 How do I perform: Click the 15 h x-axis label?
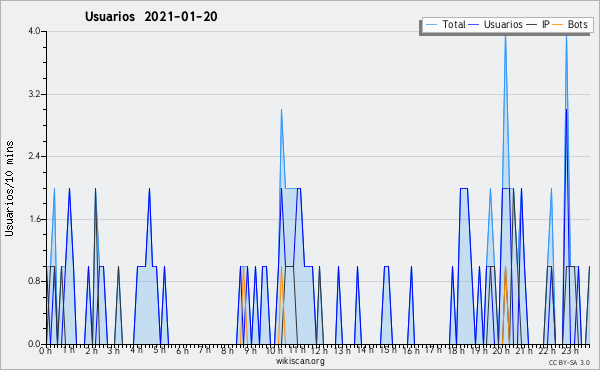click(x=388, y=350)
